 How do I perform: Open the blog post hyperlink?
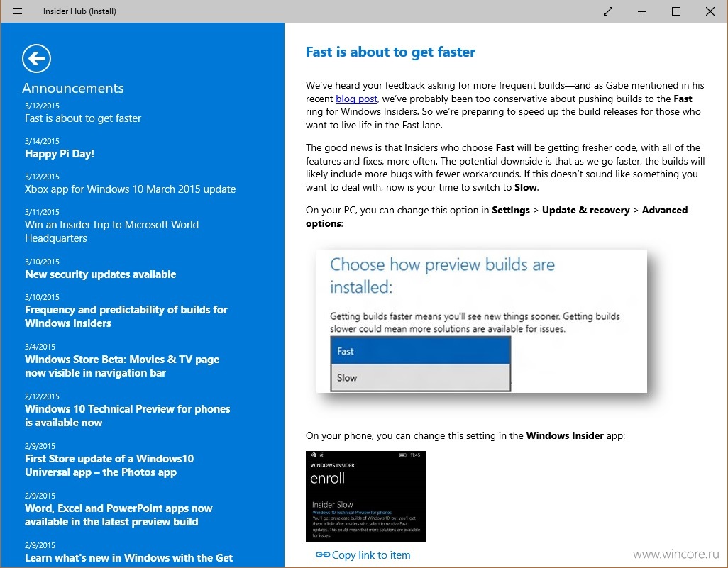(x=356, y=99)
